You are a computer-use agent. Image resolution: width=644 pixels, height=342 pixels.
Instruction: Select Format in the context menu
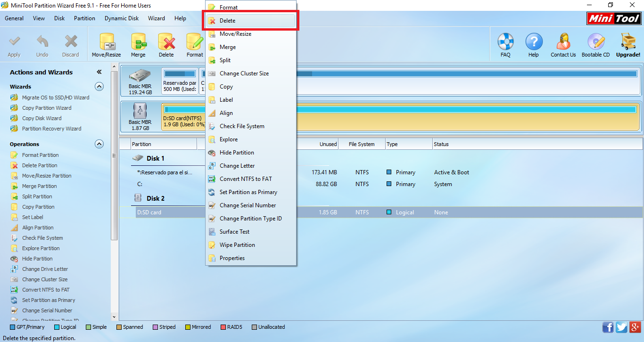pyautogui.click(x=251, y=8)
